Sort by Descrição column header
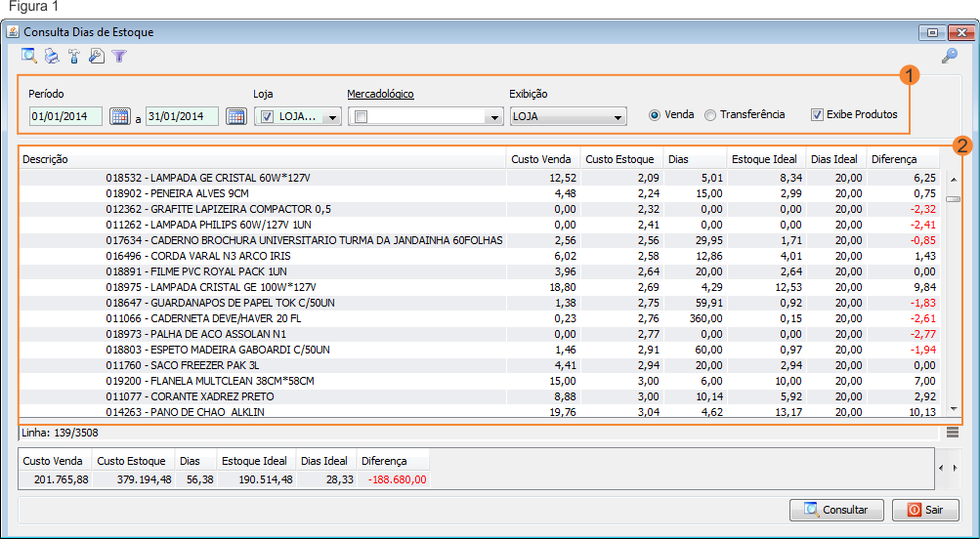 pyautogui.click(x=263, y=159)
